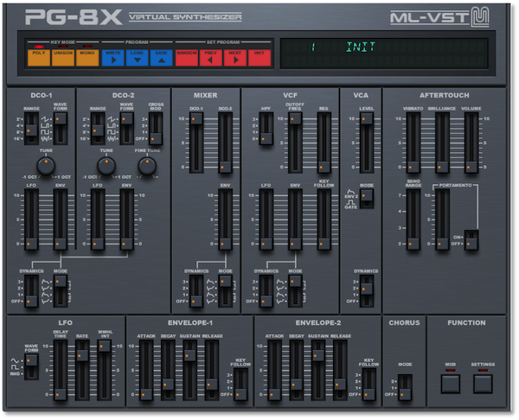Click the red INIT button

[259, 58]
